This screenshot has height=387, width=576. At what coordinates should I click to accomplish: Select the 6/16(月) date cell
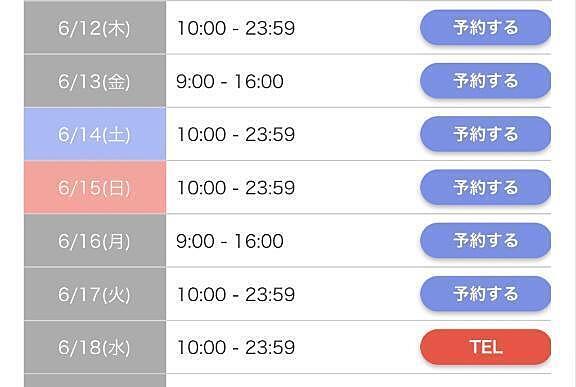95,240
